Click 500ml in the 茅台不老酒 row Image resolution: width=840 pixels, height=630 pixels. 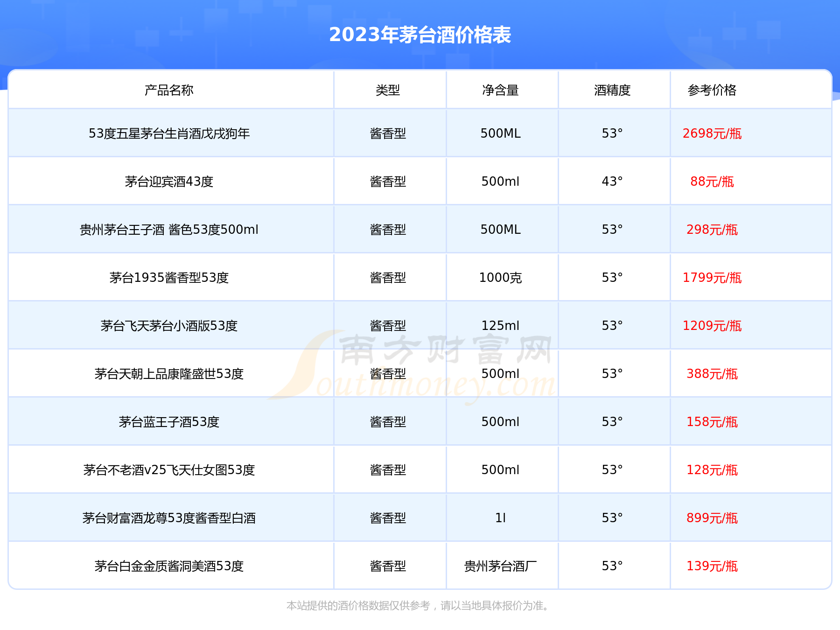pos(500,470)
